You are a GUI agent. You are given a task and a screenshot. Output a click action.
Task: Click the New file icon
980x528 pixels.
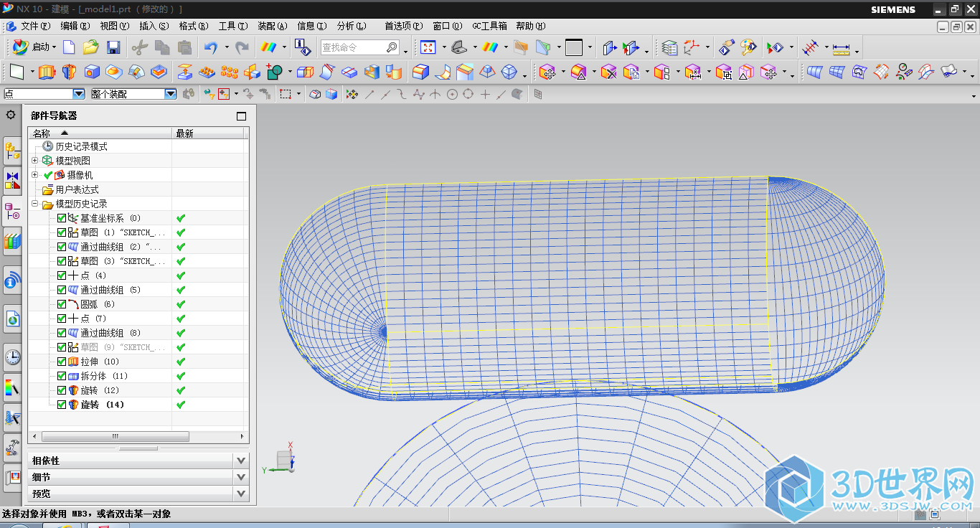69,47
